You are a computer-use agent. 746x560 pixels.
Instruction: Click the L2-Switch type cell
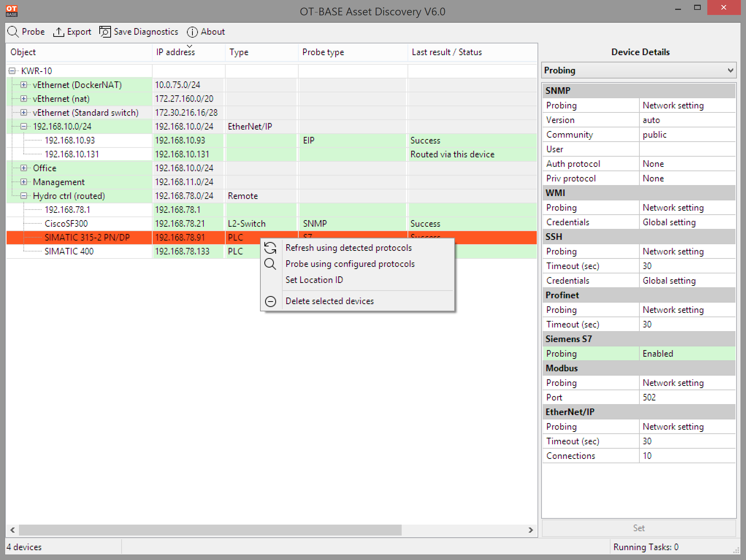click(261, 224)
